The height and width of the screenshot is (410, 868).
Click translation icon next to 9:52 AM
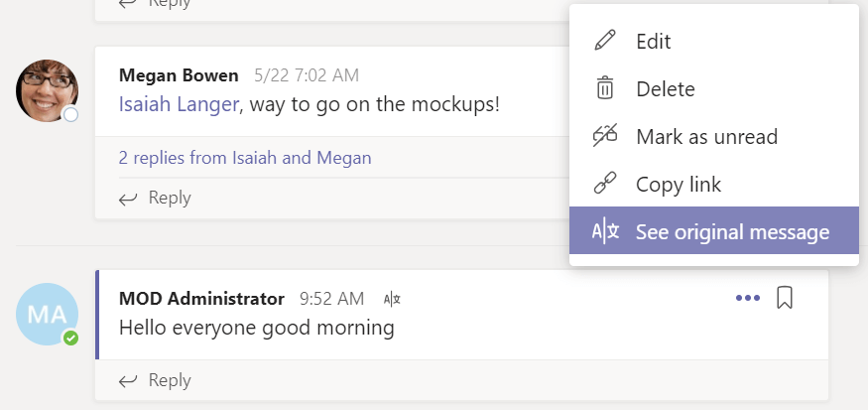pos(392,299)
